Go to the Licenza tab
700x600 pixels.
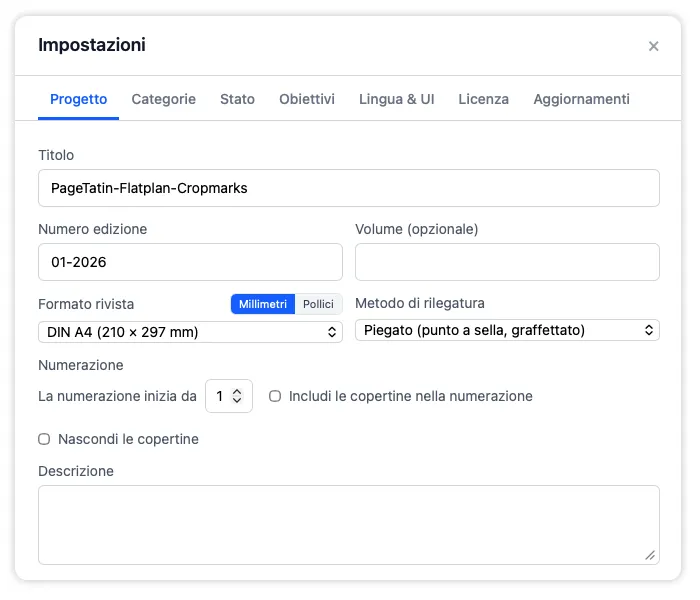tap(483, 99)
